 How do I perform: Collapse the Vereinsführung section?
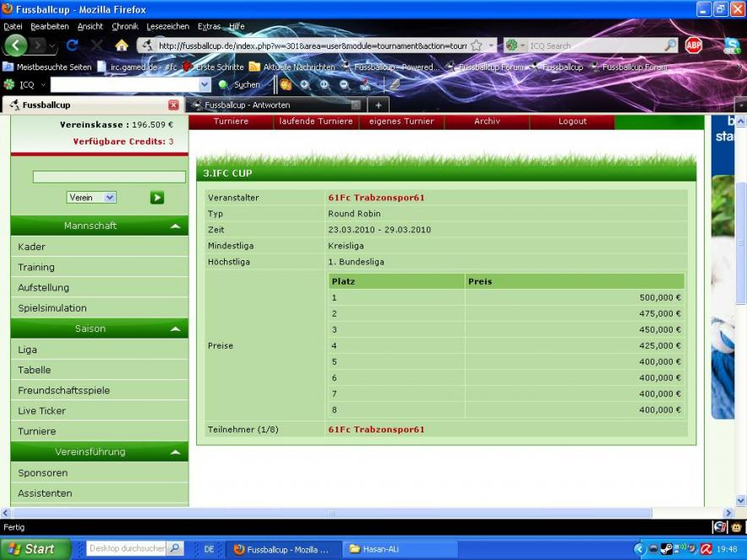(175, 453)
